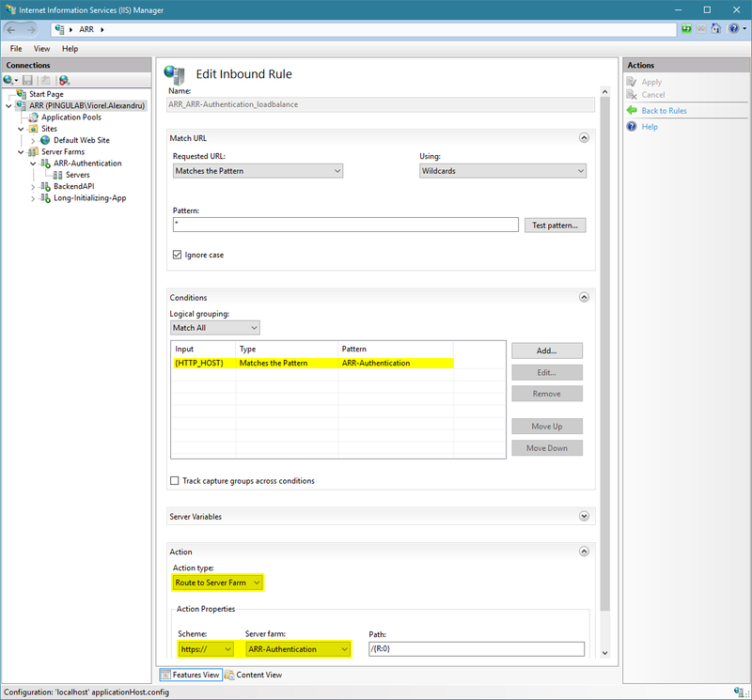Click the Remove condition button
The width and height of the screenshot is (752, 700).
(x=547, y=394)
